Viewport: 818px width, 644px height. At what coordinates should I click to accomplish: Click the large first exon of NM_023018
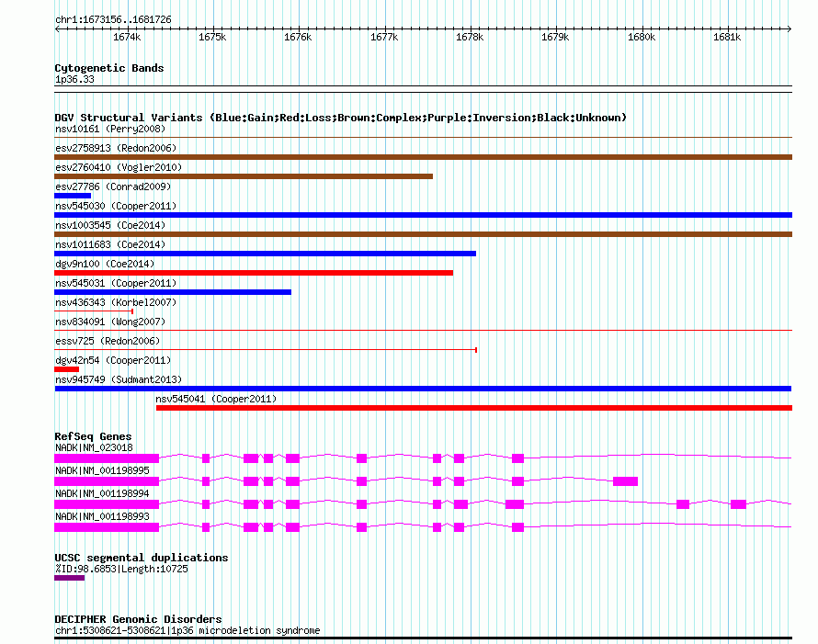coord(107,458)
